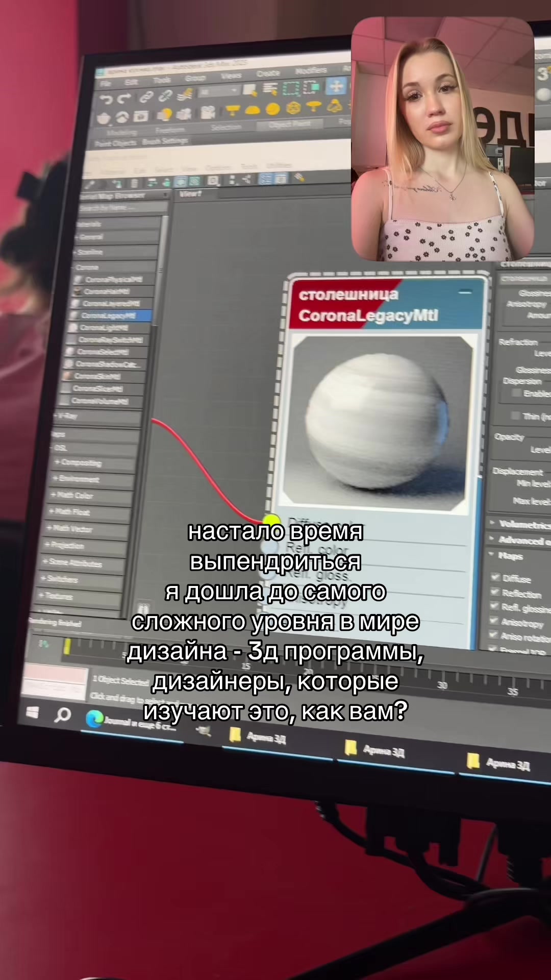Select the Link objects chain icon
Screen dimensions: 551x980
coord(146,96)
